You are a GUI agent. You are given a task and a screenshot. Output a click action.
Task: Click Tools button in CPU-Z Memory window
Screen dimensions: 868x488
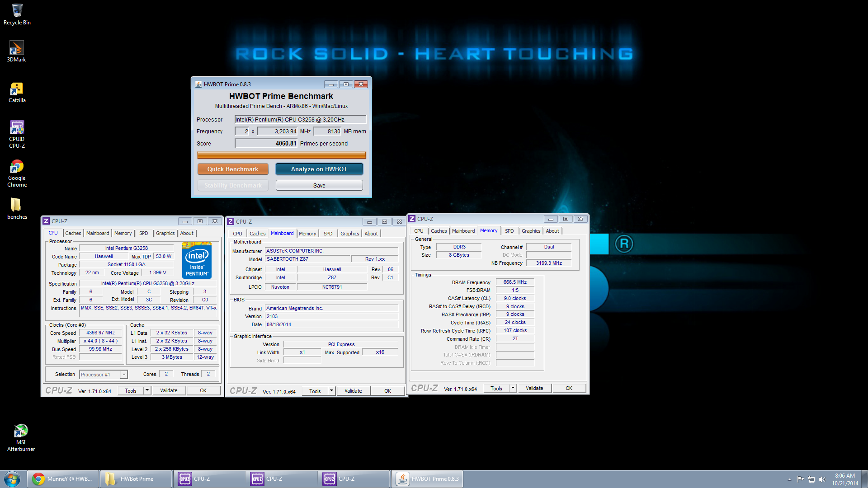(x=496, y=388)
